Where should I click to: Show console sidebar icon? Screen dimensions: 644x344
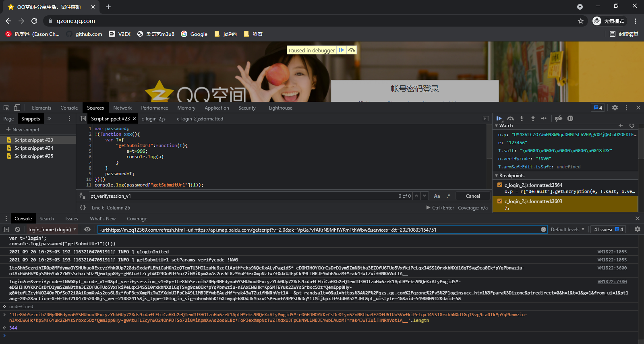[x=6, y=229]
